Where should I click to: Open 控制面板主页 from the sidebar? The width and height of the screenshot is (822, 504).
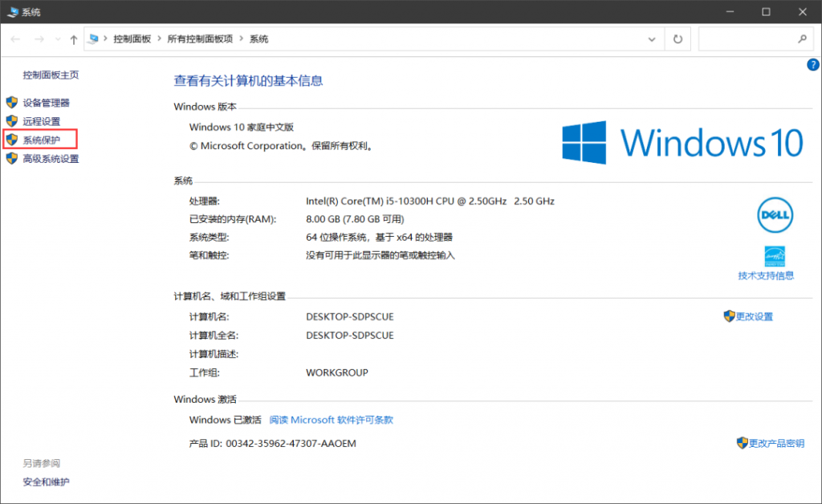[51, 75]
